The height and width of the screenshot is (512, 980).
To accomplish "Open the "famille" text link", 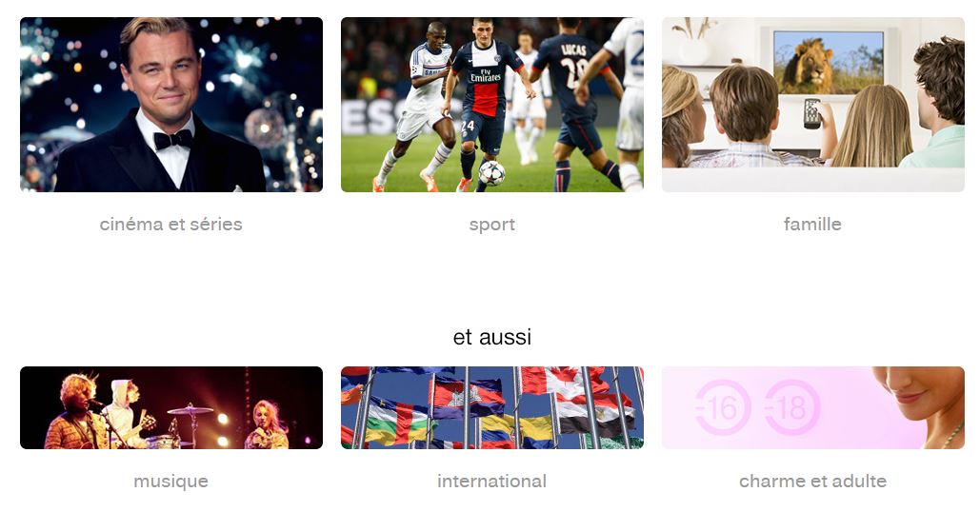I will point(812,225).
